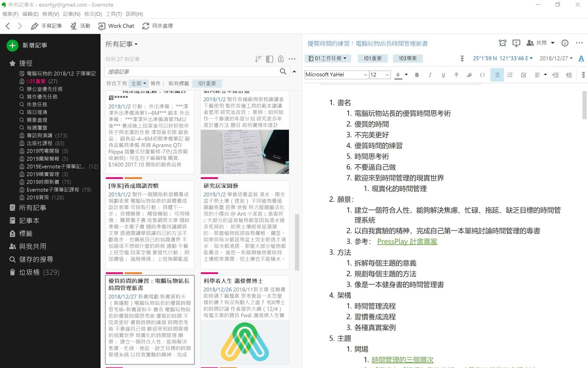Open note list more options ellipsis
This screenshot has width=588, height=368.
[x=292, y=59]
